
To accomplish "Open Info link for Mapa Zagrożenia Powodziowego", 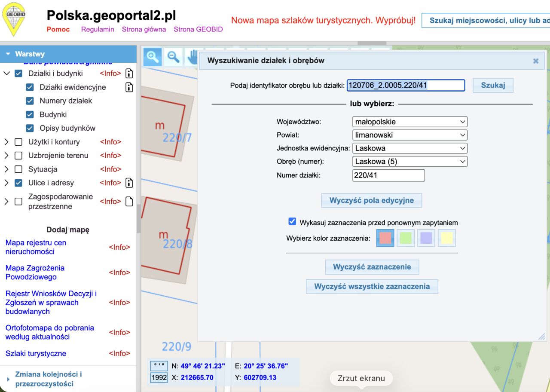I will (x=119, y=273).
